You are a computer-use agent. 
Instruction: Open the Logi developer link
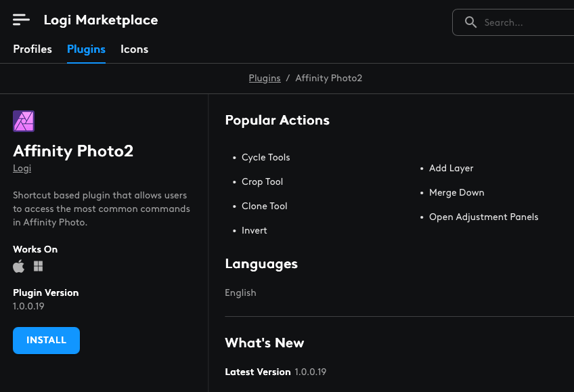[x=22, y=169]
